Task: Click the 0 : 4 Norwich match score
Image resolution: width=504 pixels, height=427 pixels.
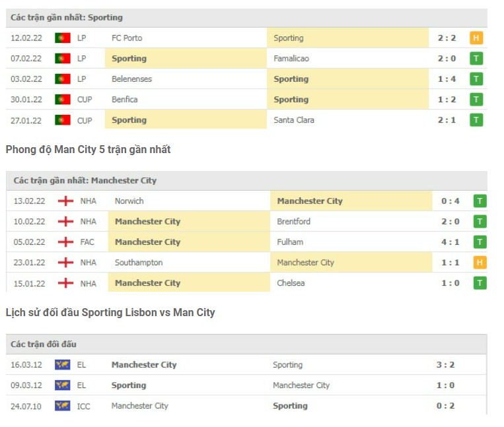Action: (450, 201)
